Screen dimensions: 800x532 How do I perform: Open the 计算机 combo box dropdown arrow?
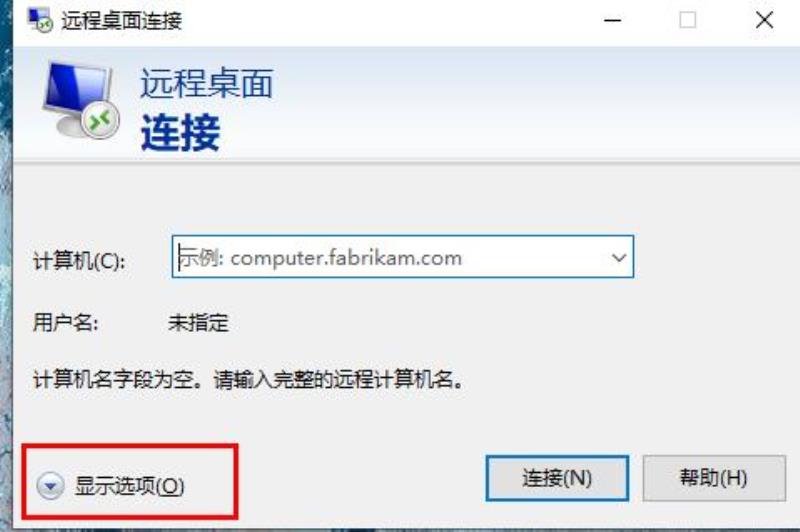pos(618,257)
